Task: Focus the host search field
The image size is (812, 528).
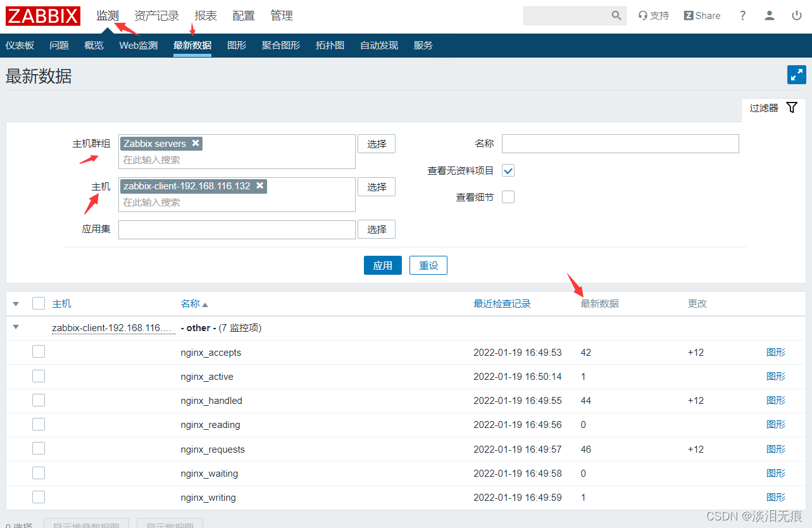Action: (x=237, y=203)
